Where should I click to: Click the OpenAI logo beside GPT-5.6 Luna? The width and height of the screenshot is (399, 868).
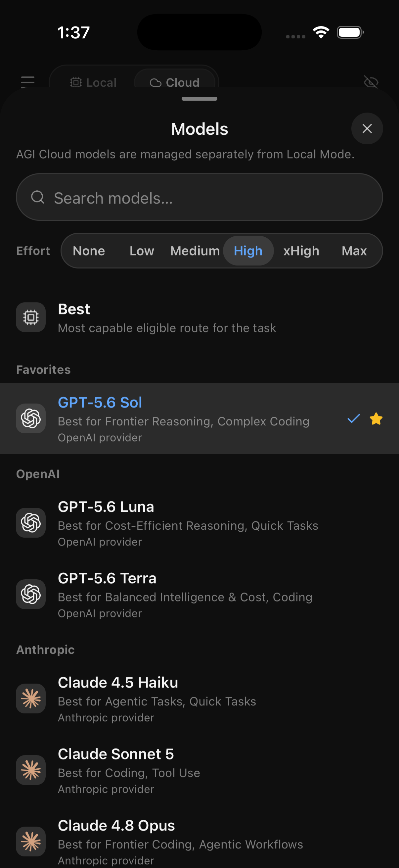31,523
